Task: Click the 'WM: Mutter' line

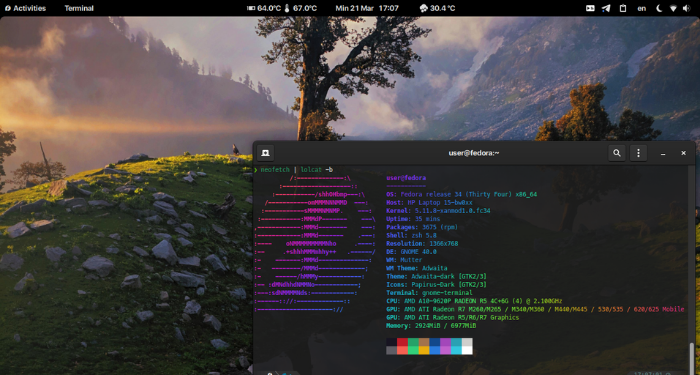Action: click(404, 260)
